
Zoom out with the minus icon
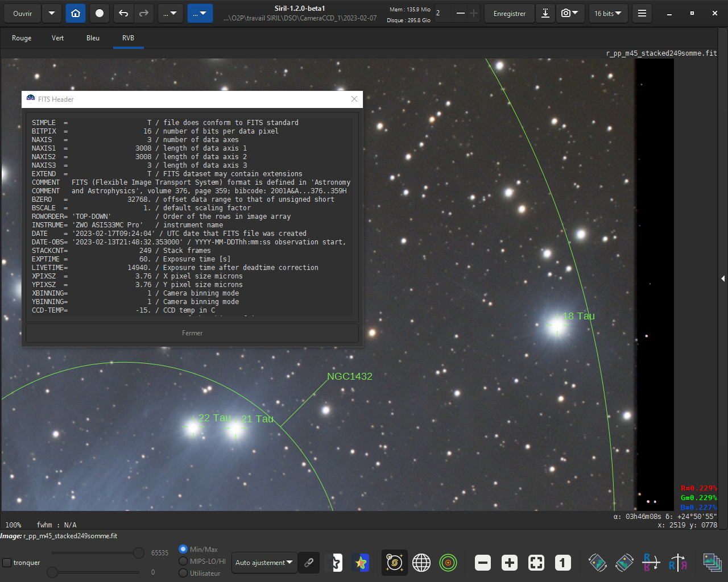483,563
